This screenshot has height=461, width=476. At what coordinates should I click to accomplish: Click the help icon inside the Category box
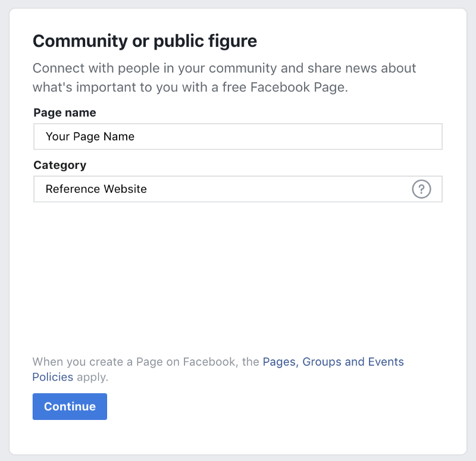(421, 189)
